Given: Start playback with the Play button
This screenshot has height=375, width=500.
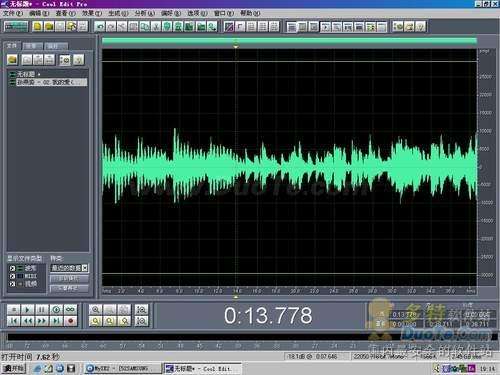Looking at the screenshot, I should (28, 310).
